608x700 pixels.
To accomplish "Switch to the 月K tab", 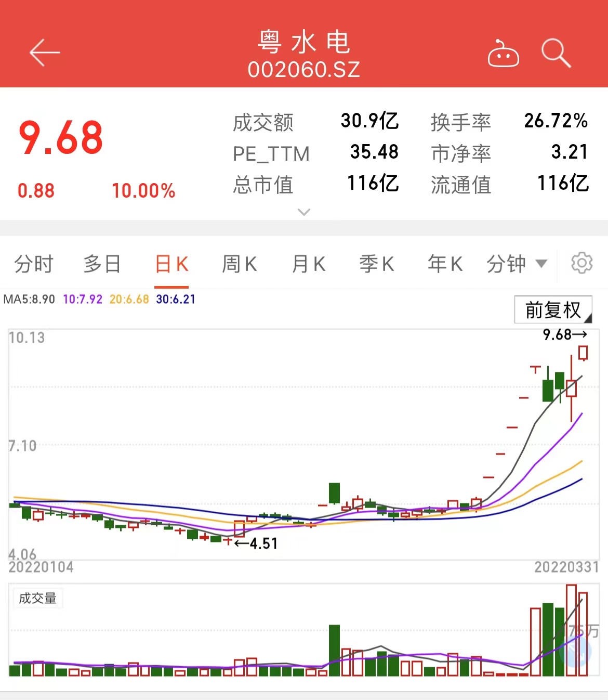I will 309,264.
